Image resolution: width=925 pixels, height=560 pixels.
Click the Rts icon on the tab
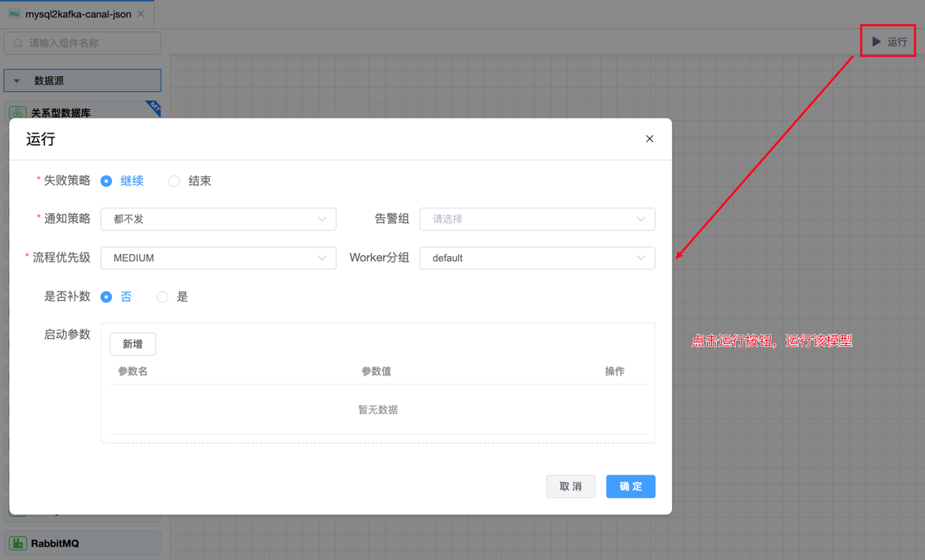14,13
